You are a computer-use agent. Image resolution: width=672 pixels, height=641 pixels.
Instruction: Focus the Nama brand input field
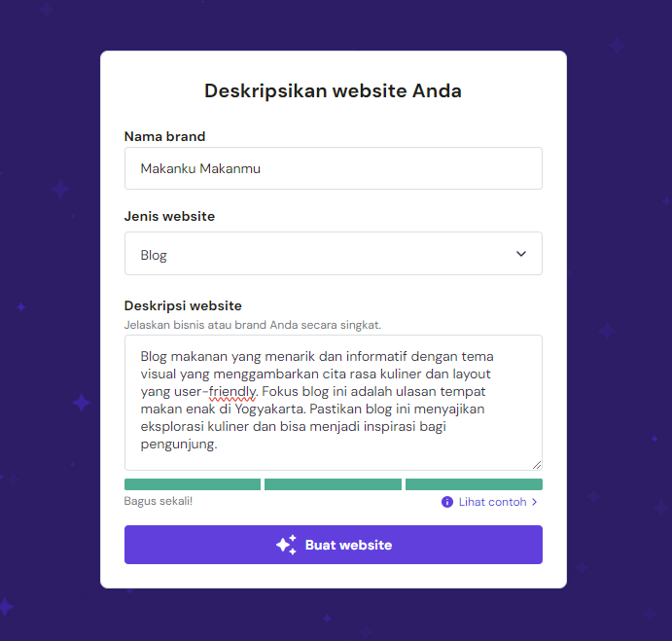point(333,168)
